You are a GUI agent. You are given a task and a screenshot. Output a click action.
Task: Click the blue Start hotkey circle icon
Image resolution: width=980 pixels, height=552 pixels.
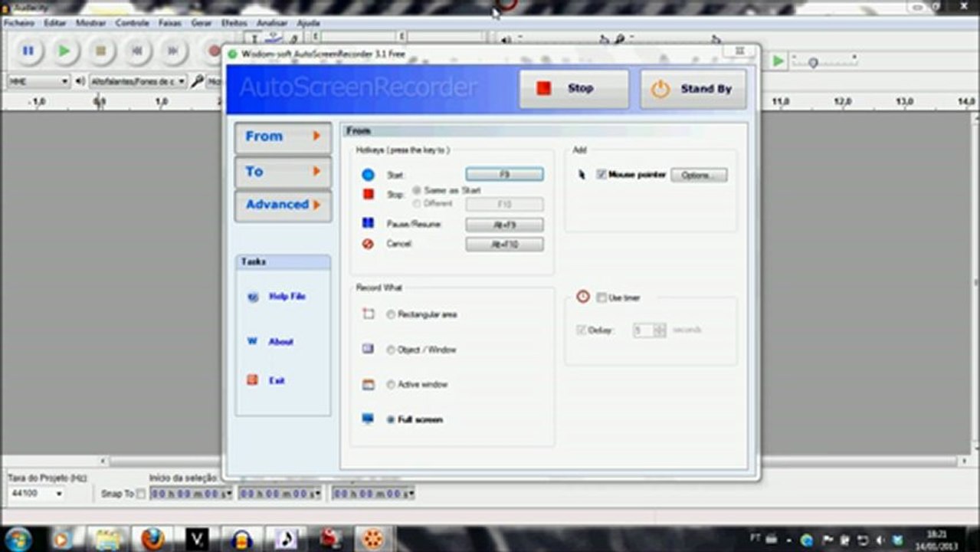369,176
